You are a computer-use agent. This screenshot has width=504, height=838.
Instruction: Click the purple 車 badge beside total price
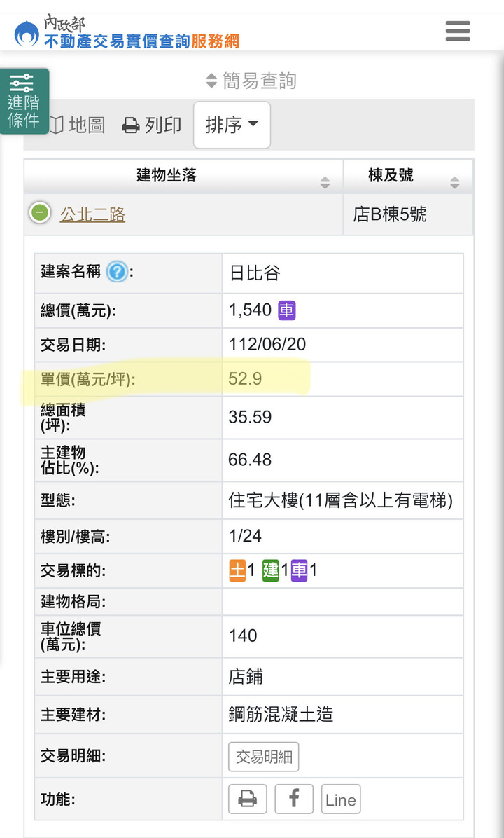pos(287,310)
